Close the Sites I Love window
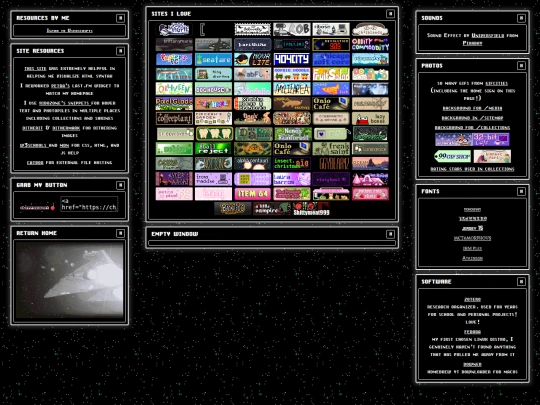 390,14
